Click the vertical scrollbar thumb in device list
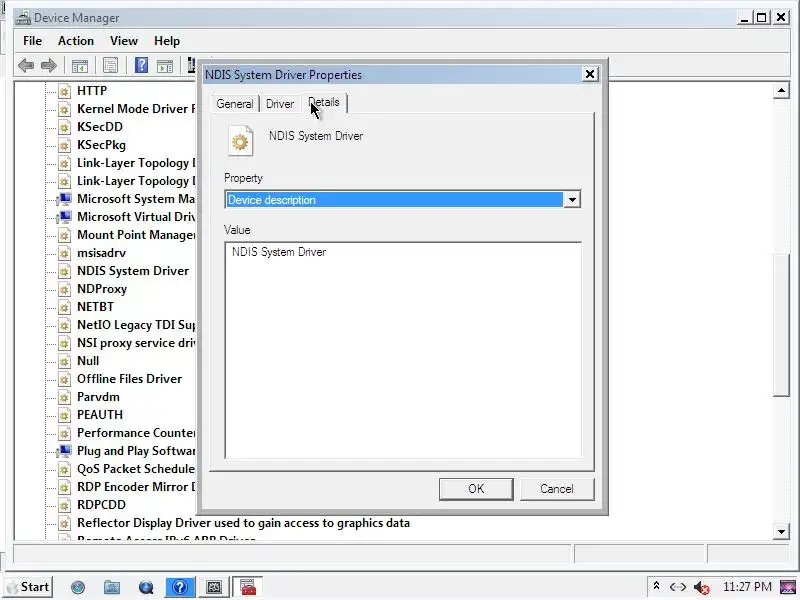The image size is (800, 600). 781,325
